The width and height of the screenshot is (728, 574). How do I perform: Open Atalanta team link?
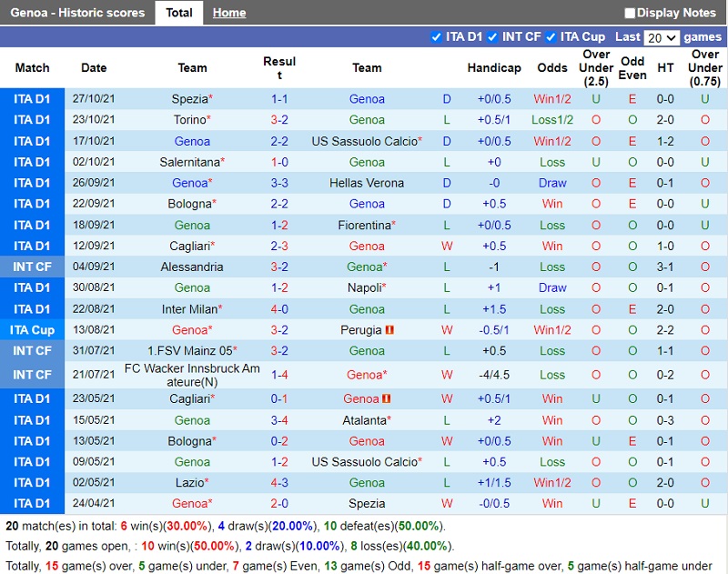[x=365, y=420]
